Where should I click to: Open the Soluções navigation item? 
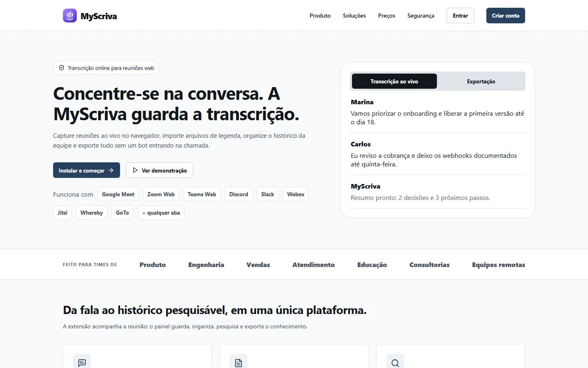point(354,16)
